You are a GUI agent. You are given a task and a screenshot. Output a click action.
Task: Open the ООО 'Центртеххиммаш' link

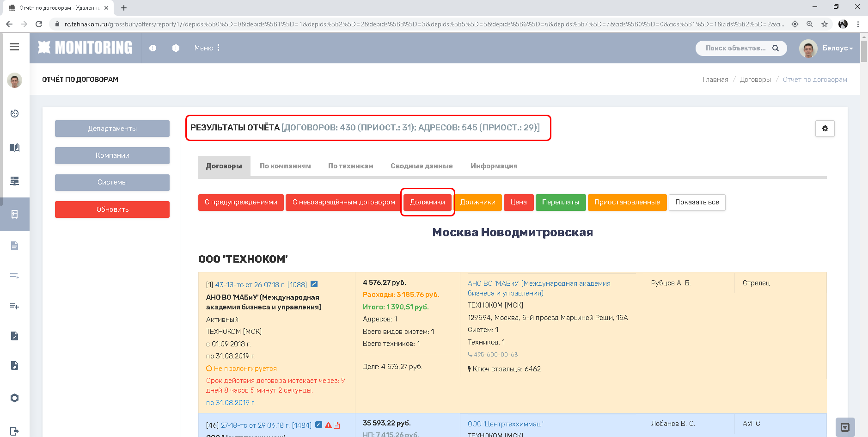506,424
